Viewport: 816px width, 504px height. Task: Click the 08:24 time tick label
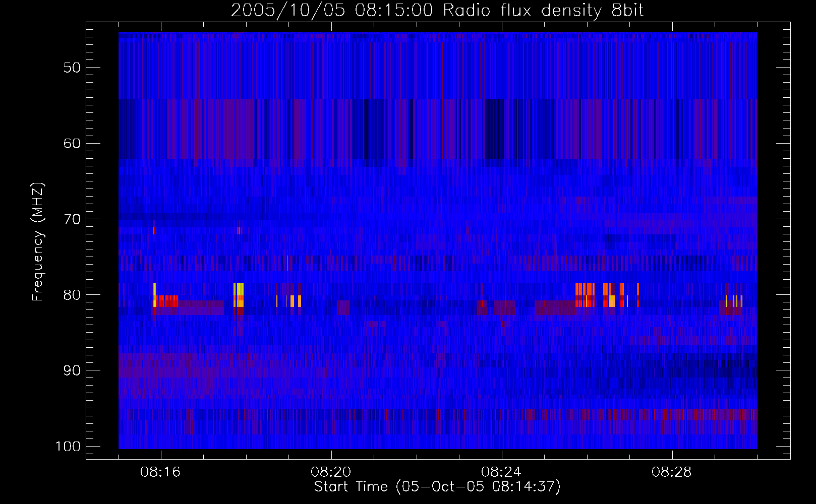tap(501, 472)
